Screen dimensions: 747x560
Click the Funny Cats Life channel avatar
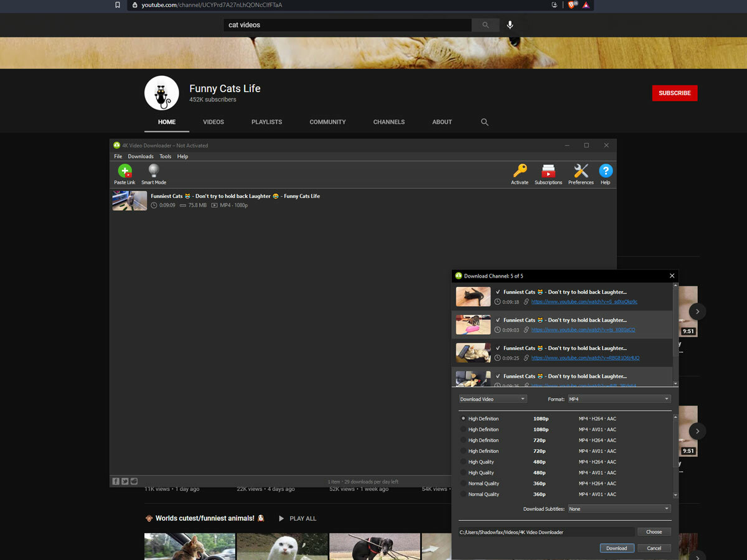[x=162, y=93]
